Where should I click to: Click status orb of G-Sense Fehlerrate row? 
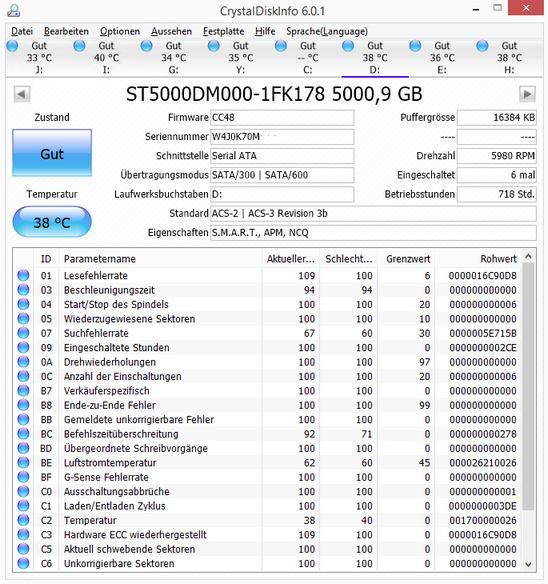tap(23, 477)
